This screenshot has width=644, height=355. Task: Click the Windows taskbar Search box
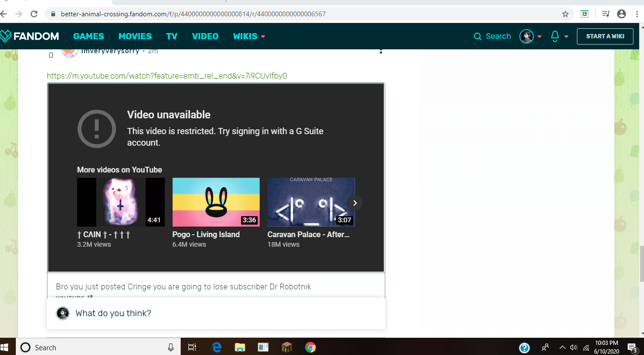tap(97, 347)
